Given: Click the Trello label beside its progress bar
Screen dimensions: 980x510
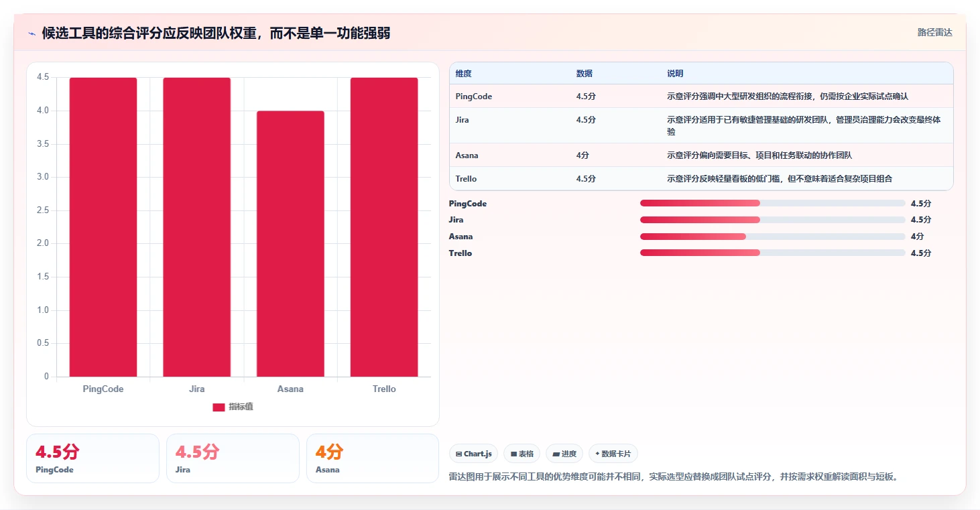Looking at the screenshot, I should [x=460, y=253].
